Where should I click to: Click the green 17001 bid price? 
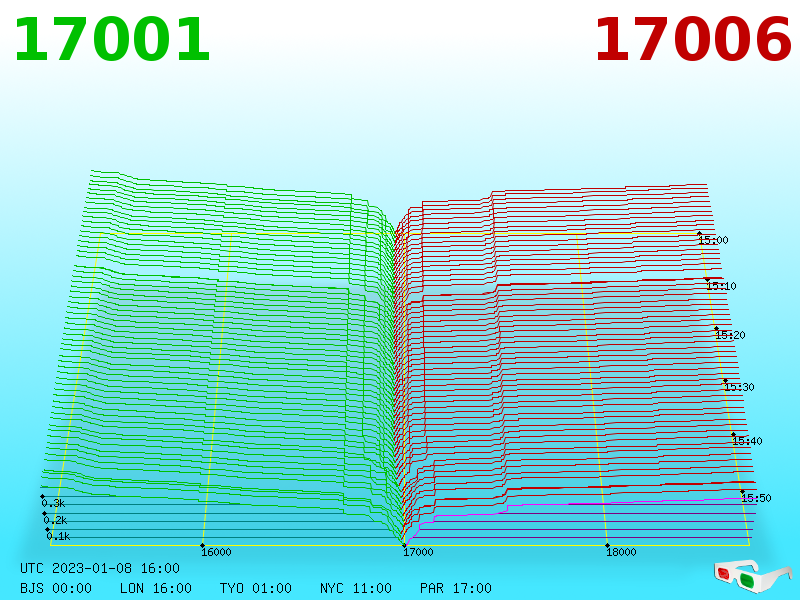112,40
